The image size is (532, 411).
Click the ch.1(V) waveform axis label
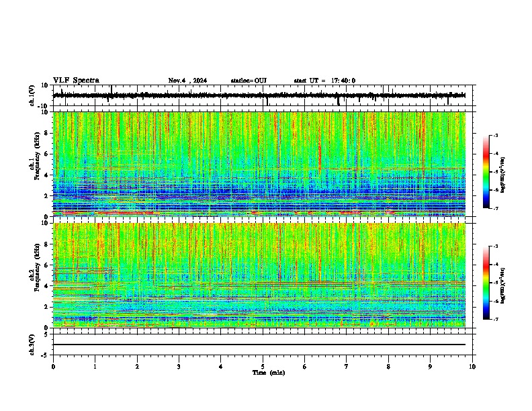pyautogui.click(x=32, y=95)
